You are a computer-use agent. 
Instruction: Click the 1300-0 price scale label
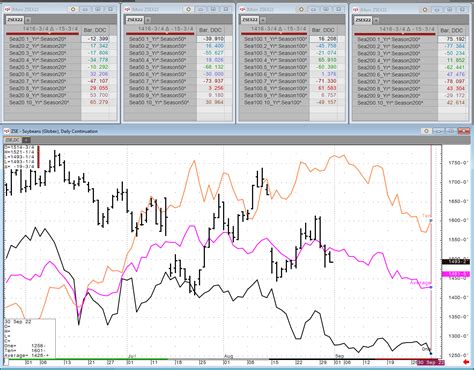click(458, 336)
